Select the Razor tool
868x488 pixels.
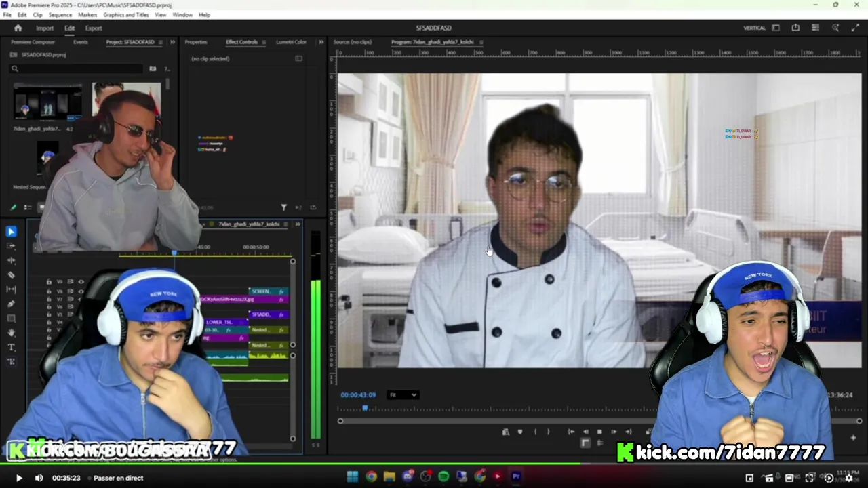[11, 274]
